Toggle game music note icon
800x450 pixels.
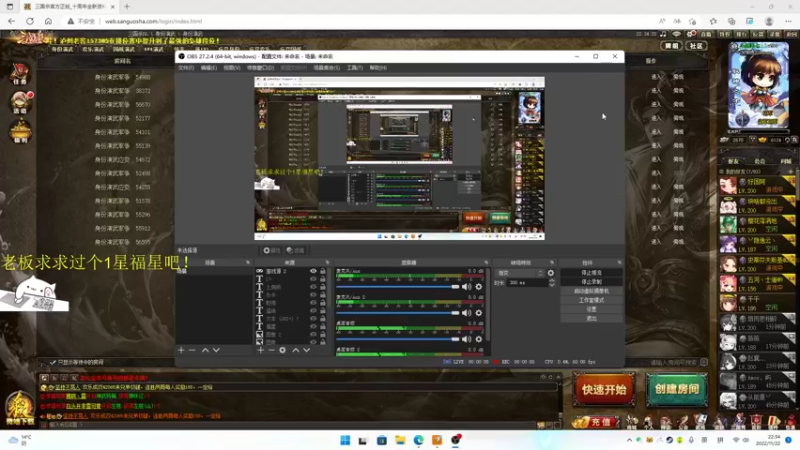(x=663, y=34)
